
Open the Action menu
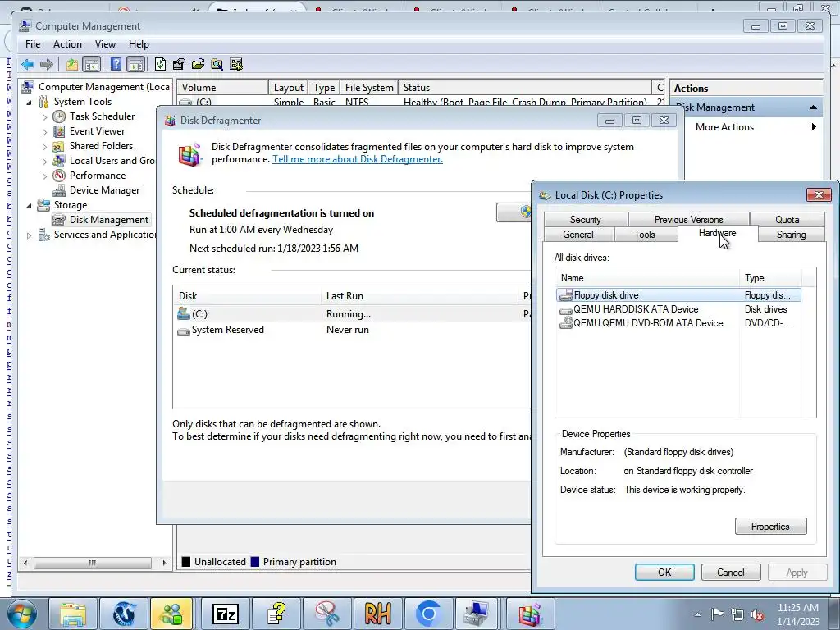pyautogui.click(x=67, y=44)
